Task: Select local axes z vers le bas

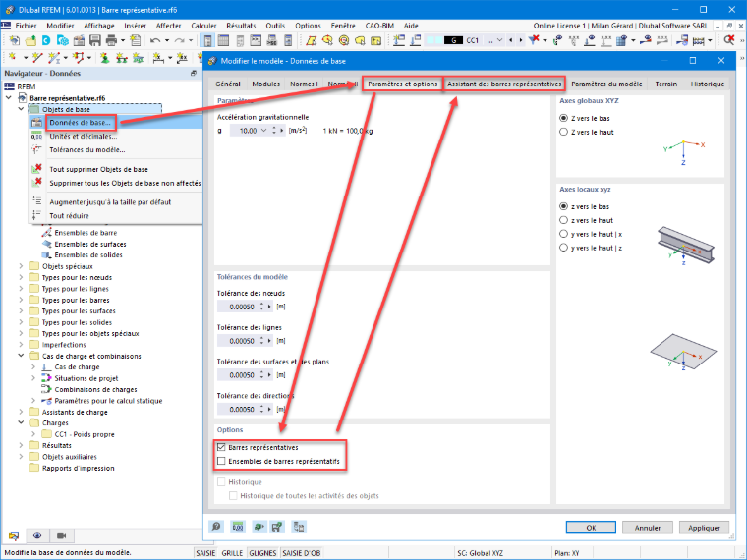Action: pos(563,206)
